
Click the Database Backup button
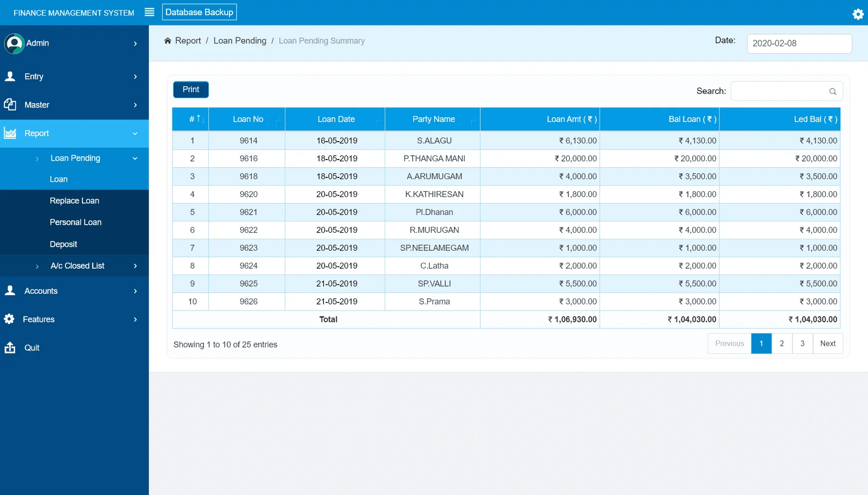tap(199, 12)
